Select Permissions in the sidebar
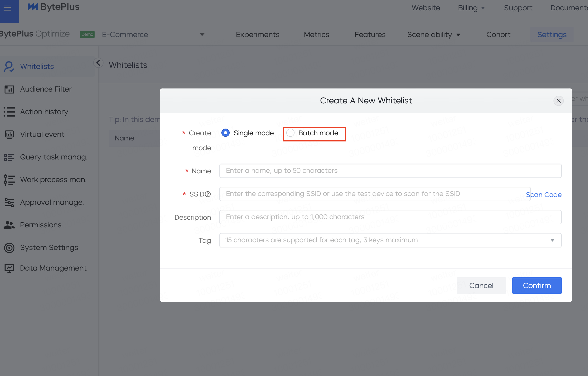 coord(41,225)
